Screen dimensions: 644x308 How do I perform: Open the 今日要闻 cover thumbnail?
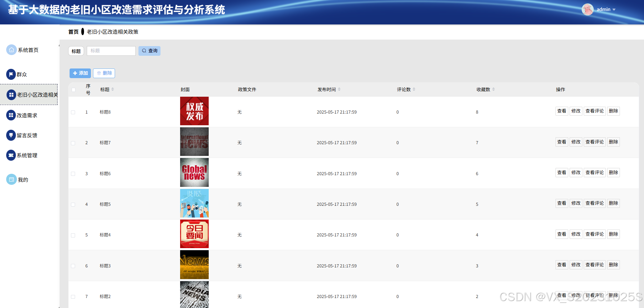coord(194,234)
